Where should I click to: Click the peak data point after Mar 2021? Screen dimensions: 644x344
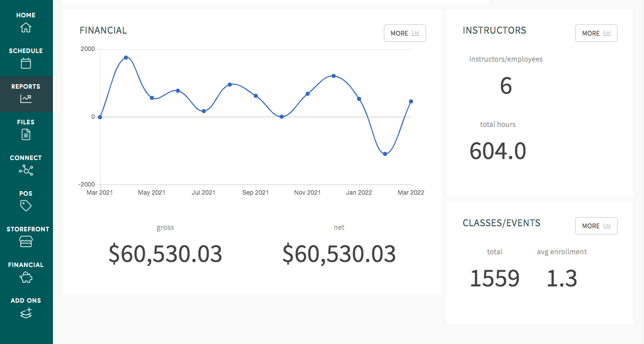pos(126,58)
